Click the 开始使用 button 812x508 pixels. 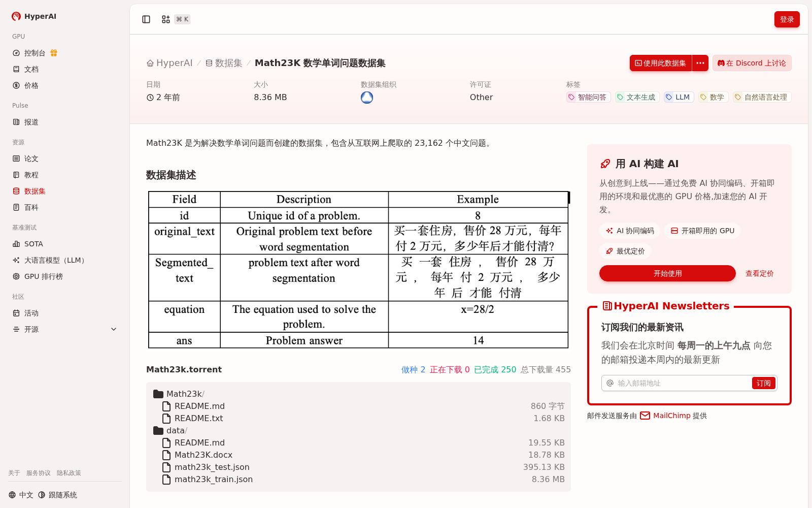(x=667, y=273)
